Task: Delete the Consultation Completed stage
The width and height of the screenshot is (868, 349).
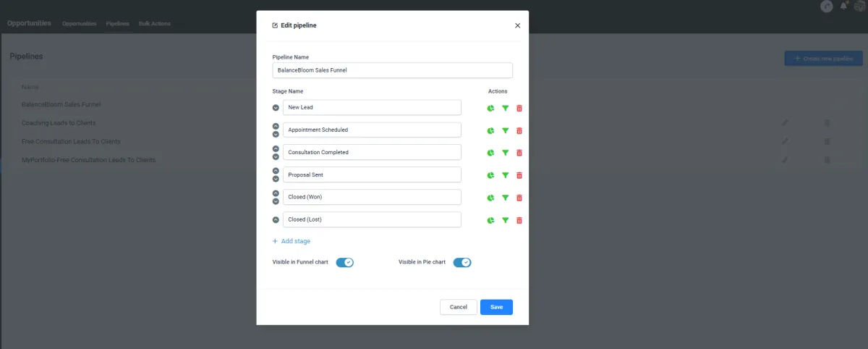Action: (x=519, y=153)
